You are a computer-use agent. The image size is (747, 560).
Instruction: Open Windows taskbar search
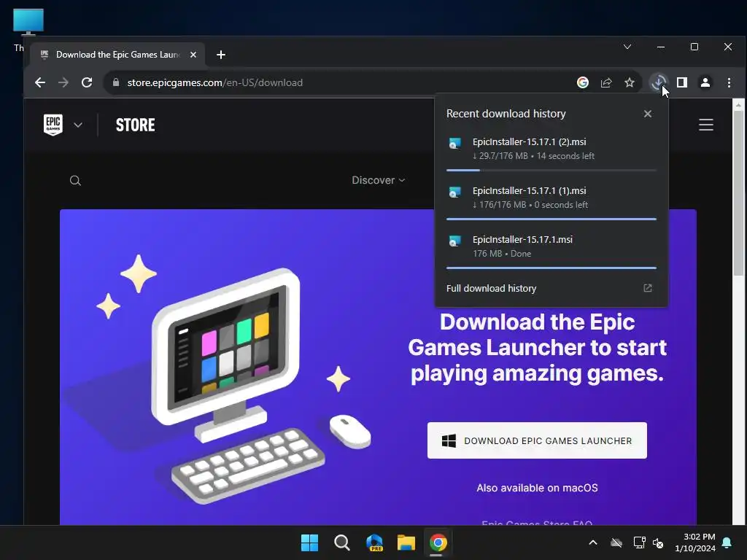tap(341, 542)
